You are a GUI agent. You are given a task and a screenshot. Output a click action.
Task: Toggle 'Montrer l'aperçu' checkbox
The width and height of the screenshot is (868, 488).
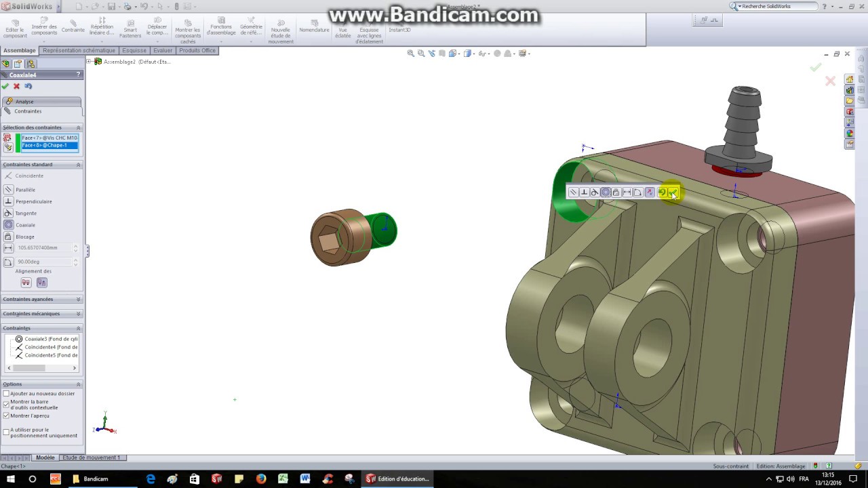pyautogui.click(x=6, y=415)
